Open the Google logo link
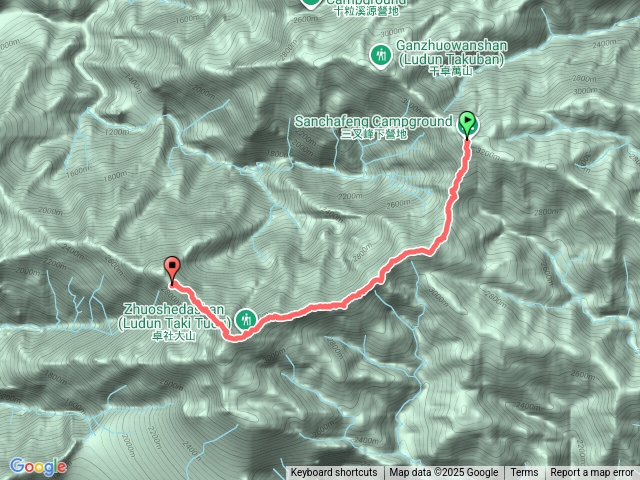Image resolution: width=640 pixels, height=480 pixels. 38,466
